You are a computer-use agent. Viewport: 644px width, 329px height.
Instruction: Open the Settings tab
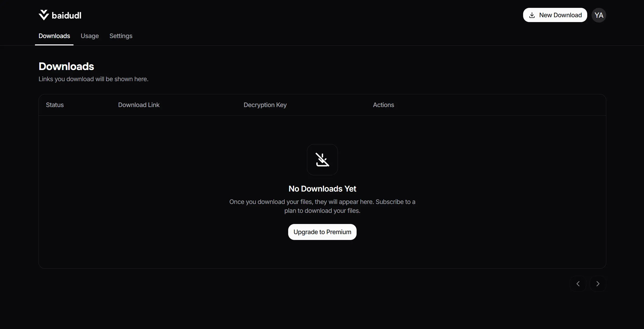click(121, 36)
